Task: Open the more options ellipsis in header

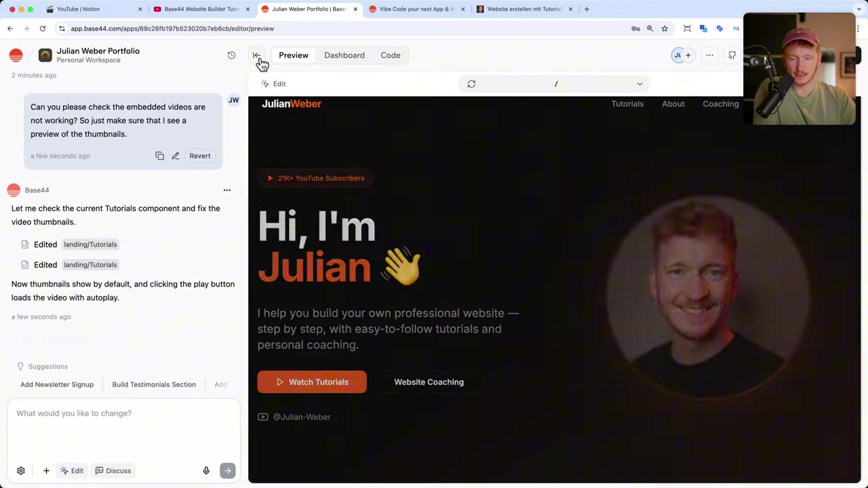Action: (709, 56)
